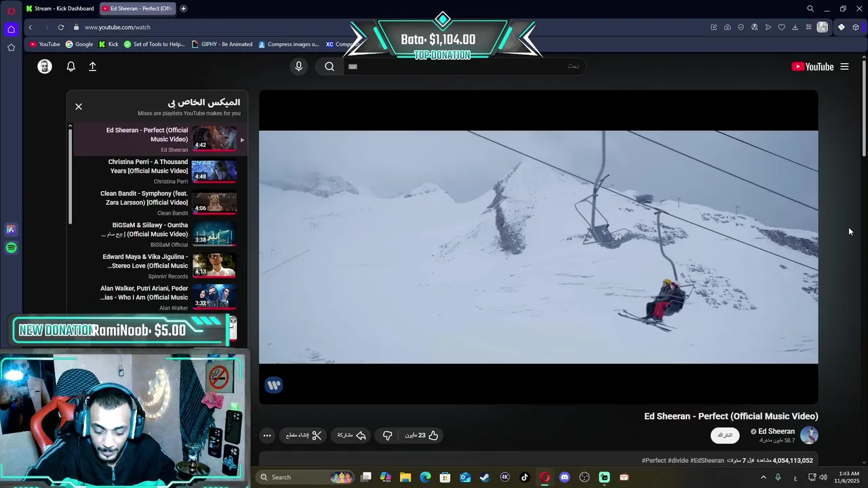Show hidden system tray icons chevron

764,477
